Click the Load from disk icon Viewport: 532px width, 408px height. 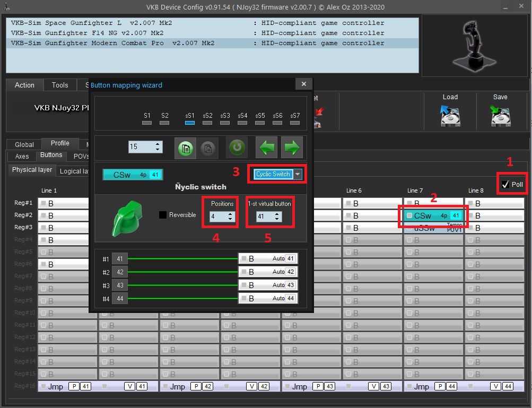[x=450, y=116]
